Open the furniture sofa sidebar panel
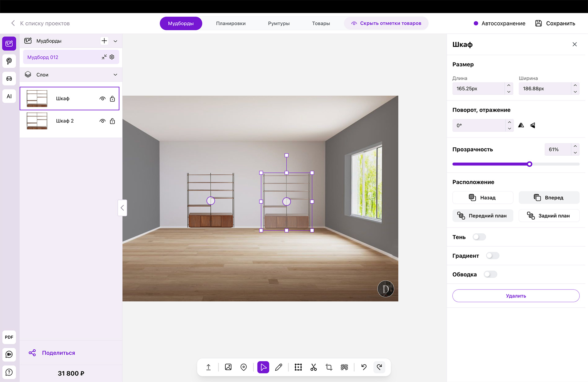 pos(9,79)
